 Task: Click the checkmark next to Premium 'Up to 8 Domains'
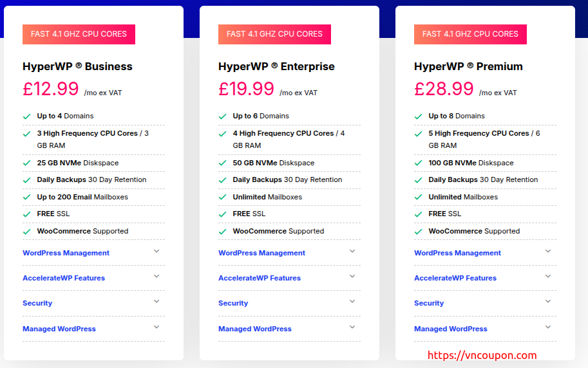click(418, 116)
